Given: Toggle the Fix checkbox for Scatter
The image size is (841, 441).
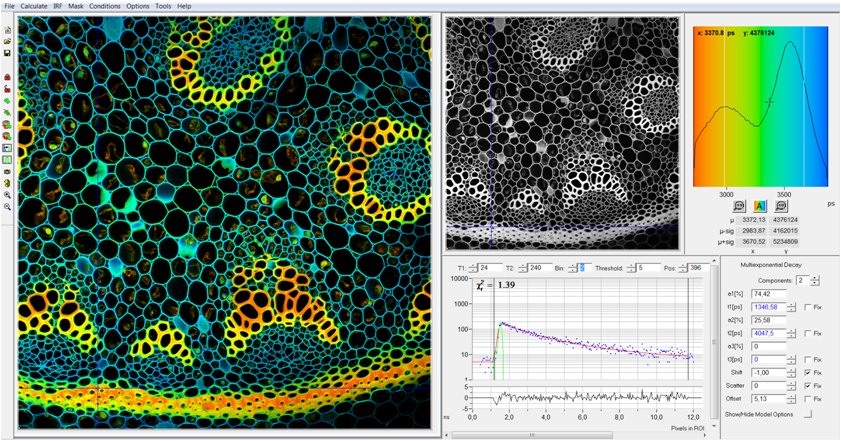Looking at the screenshot, I should click(808, 385).
